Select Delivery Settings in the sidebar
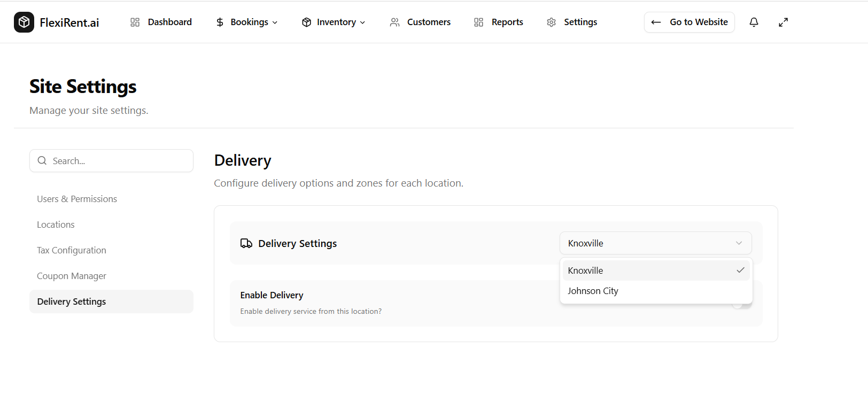Viewport: 868px width, 394px height. 111,302
